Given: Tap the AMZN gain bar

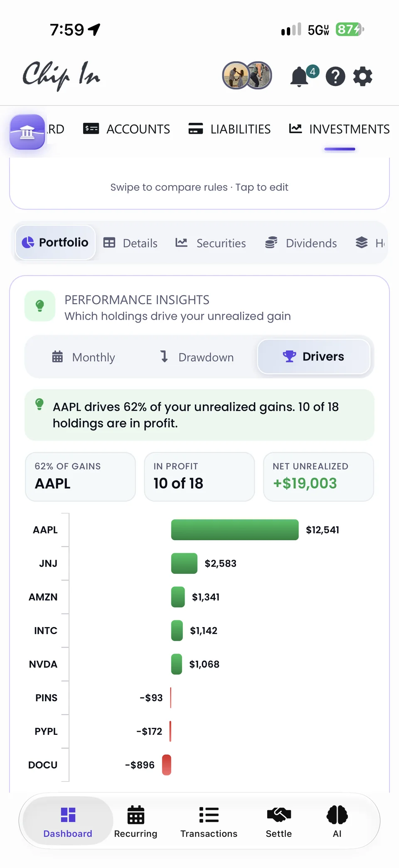Looking at the screenshot, I should 178,597.
